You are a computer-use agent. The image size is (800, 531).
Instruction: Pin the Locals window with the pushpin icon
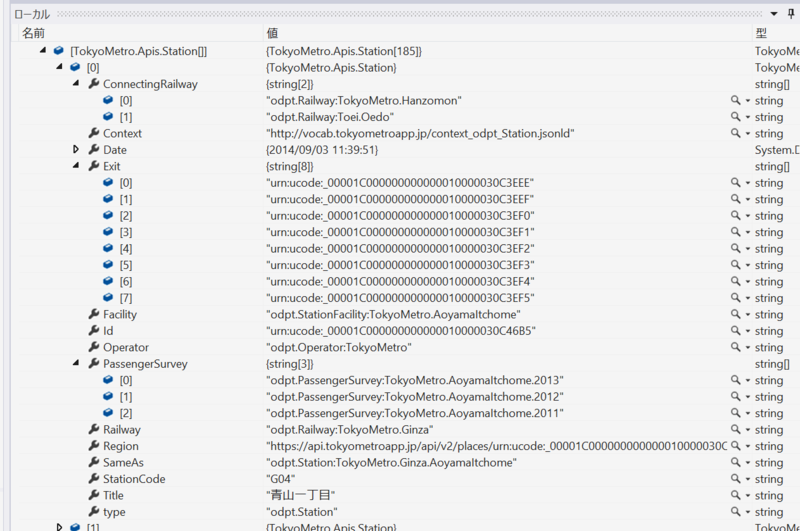(x=791, y=14)
